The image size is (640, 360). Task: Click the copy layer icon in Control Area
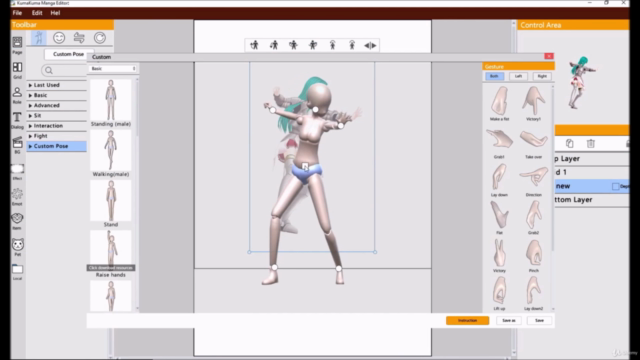pos(569,143)
